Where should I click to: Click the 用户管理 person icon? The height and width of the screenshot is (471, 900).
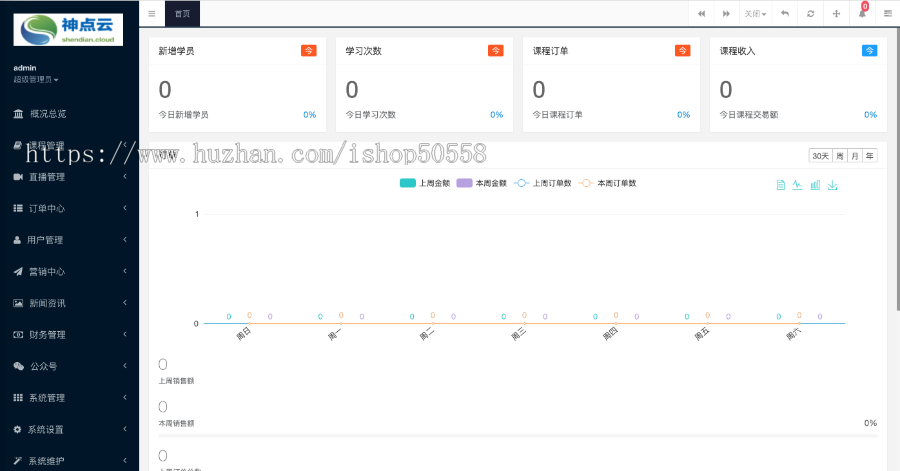17,240
